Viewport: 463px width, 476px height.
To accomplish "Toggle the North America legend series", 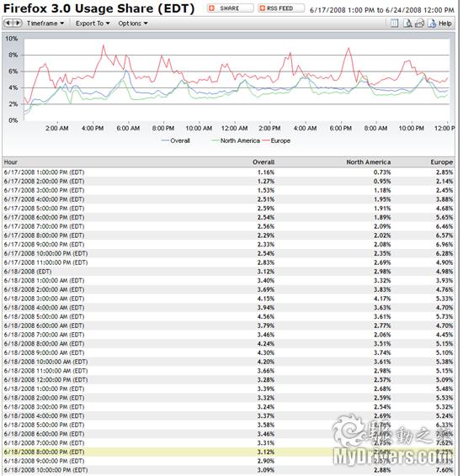I will pyautogui.click(x=236, y=140).
